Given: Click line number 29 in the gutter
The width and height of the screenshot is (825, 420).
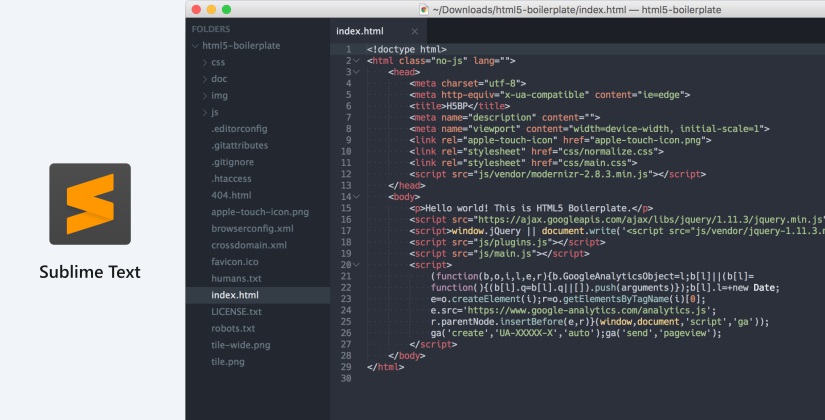Looking at the screenshot, I should pos(345,367).
